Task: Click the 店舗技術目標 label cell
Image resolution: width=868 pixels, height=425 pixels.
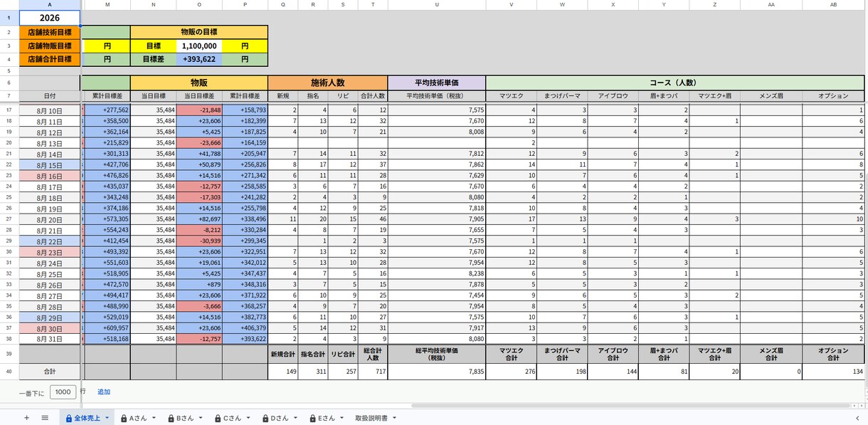Action: tap(50, 32)
